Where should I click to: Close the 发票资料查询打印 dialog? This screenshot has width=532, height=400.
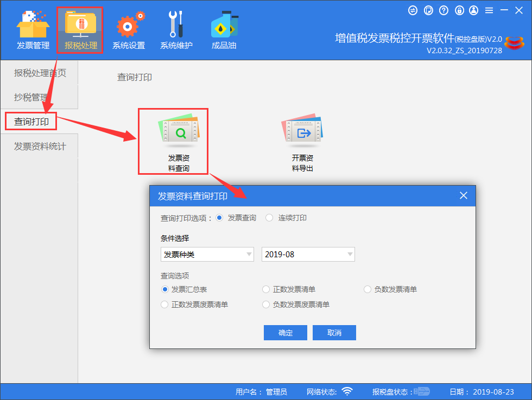464,195
